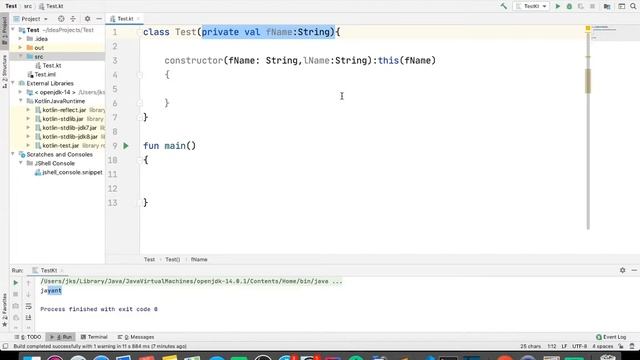Open Project panel gear options
Image resolution: width=640 pixels, height=360 pixels.
tap(87, 19)
